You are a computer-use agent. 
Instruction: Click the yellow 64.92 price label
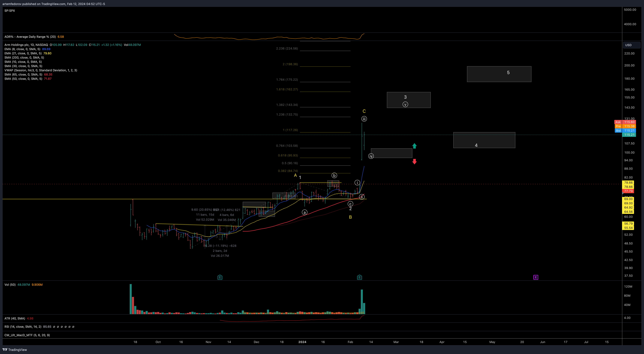point(628,207)
